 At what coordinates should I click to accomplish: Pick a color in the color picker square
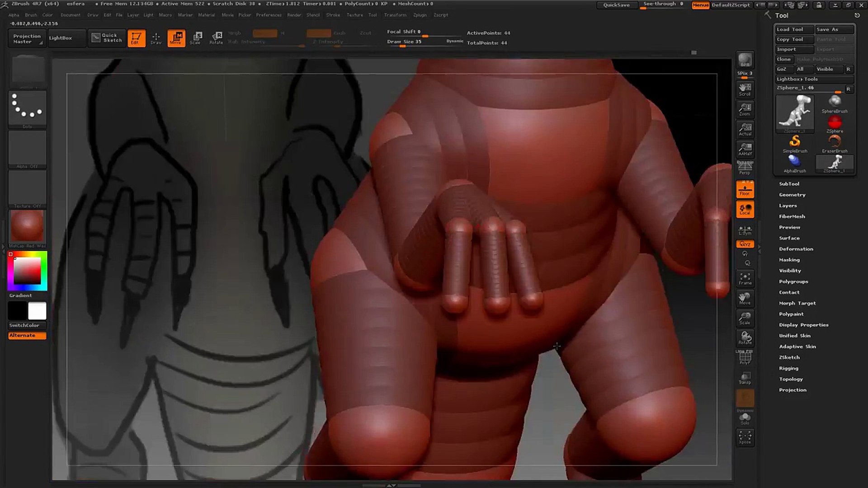27,271
